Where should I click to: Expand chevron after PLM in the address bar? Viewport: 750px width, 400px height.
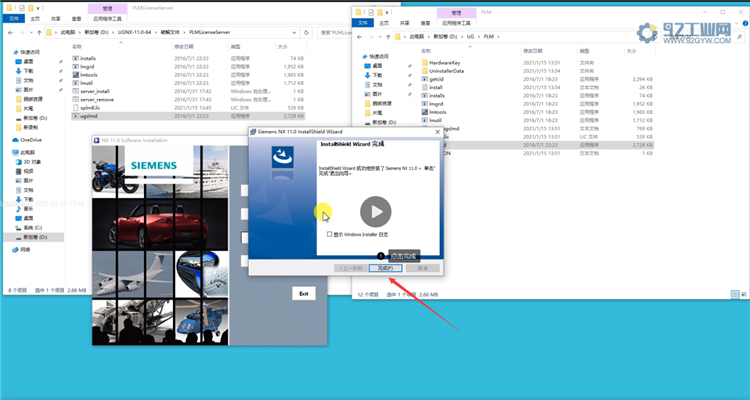pos(498,36)
